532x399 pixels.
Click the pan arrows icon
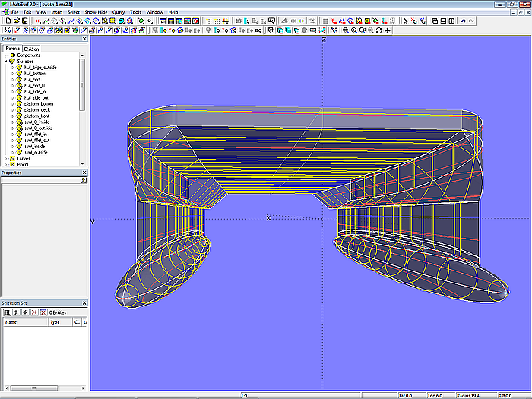(388, 31)
